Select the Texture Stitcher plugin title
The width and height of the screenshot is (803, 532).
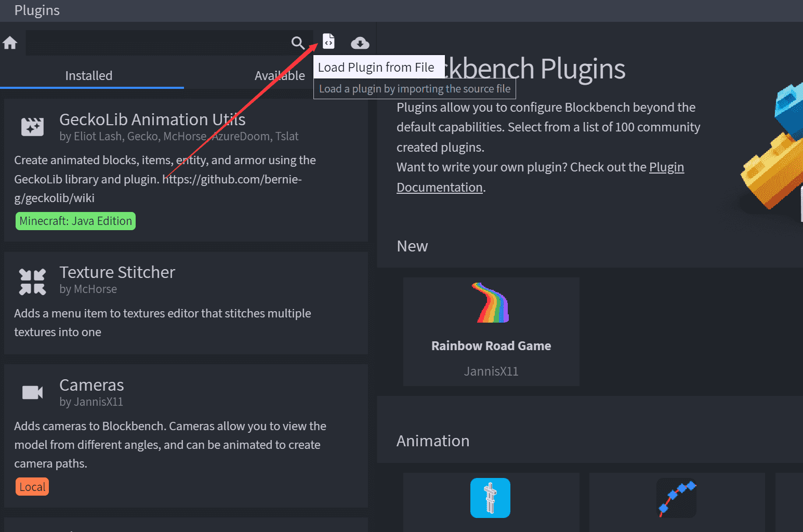coord(117,272)
